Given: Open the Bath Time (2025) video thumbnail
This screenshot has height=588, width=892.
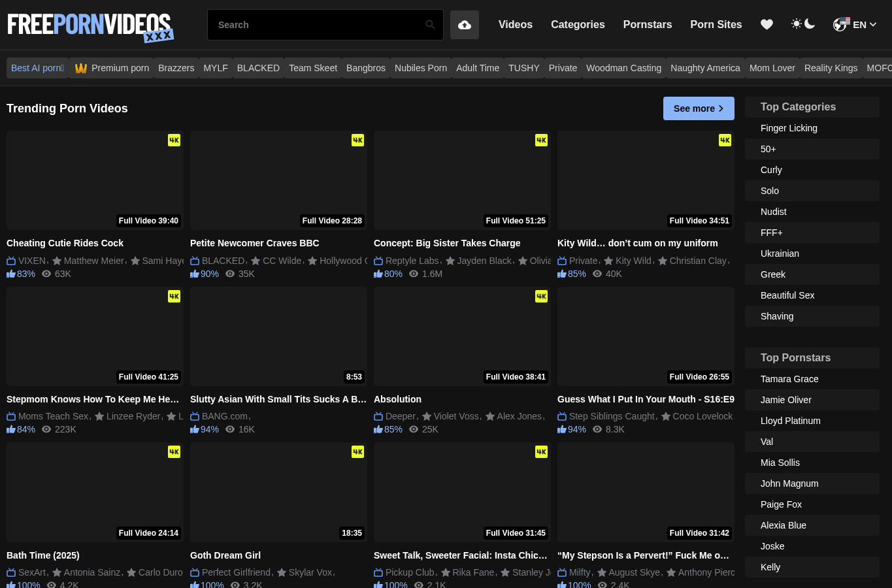Looking at the screenshot, I should (x=95, y=492).
